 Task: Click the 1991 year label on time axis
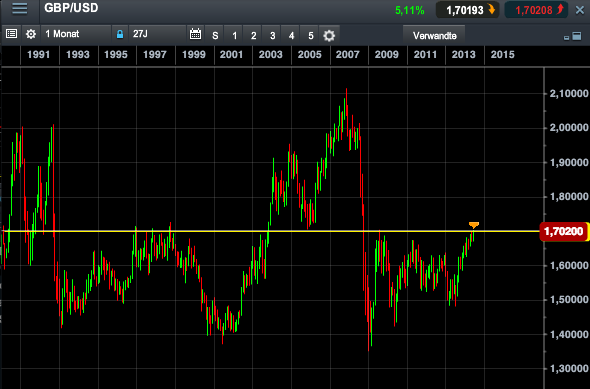(x=38, y=55)
